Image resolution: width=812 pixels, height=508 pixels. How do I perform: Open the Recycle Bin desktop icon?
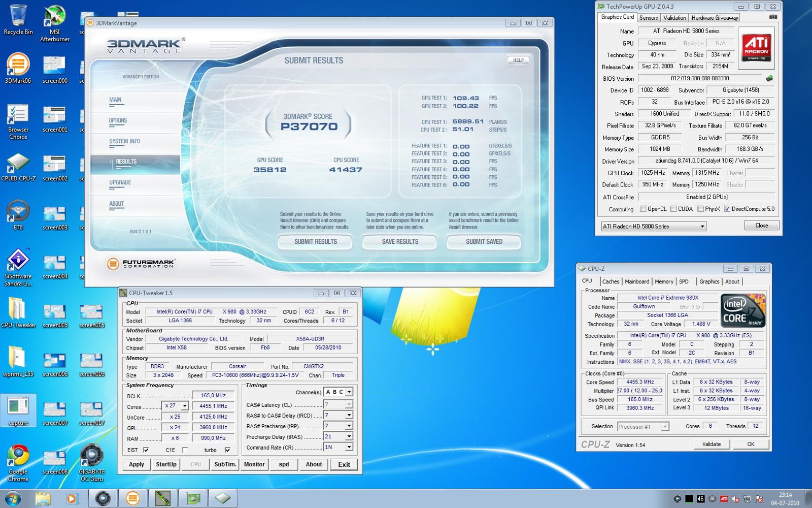pos(18,20)
